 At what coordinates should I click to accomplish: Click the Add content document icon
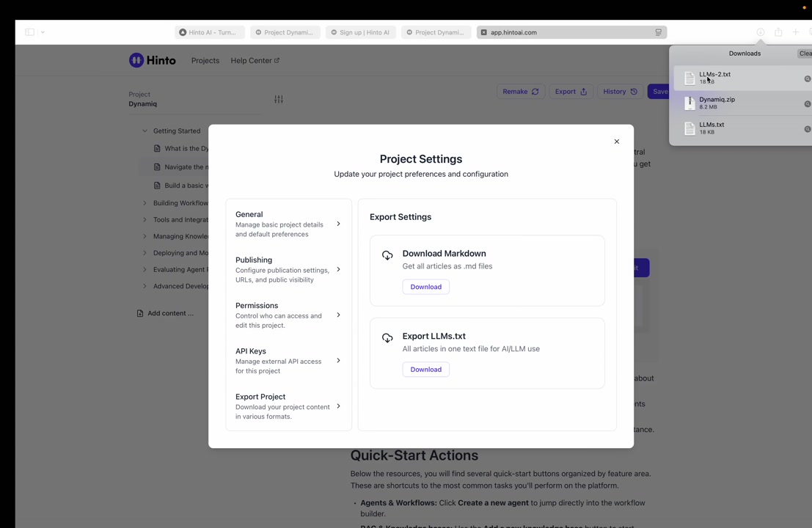(140, 313)
